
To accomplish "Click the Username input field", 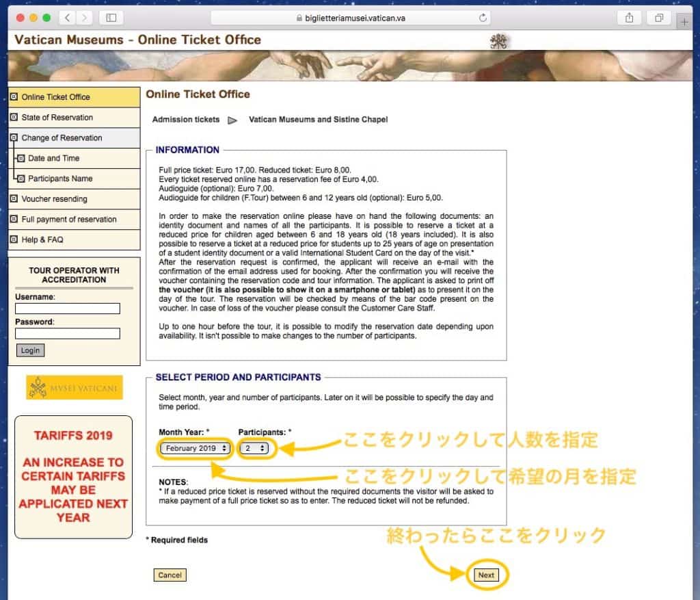I will [x=68, y=309].
